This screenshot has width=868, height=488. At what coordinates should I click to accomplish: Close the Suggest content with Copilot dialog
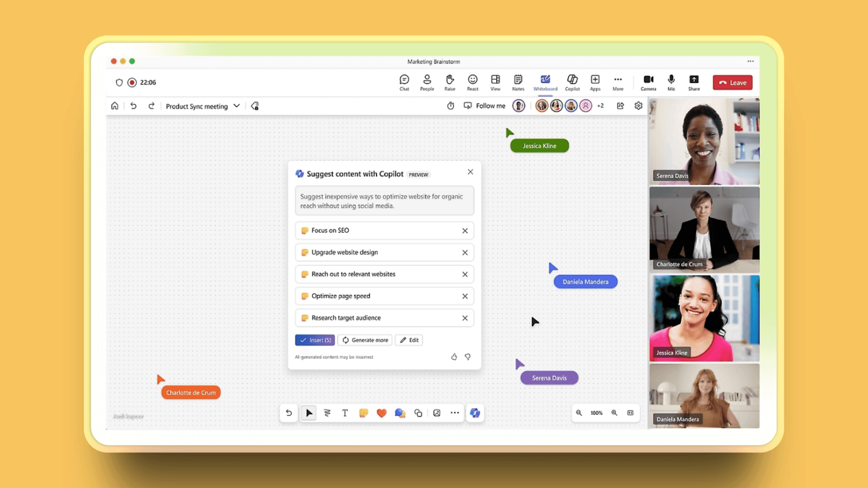(471, 172)
